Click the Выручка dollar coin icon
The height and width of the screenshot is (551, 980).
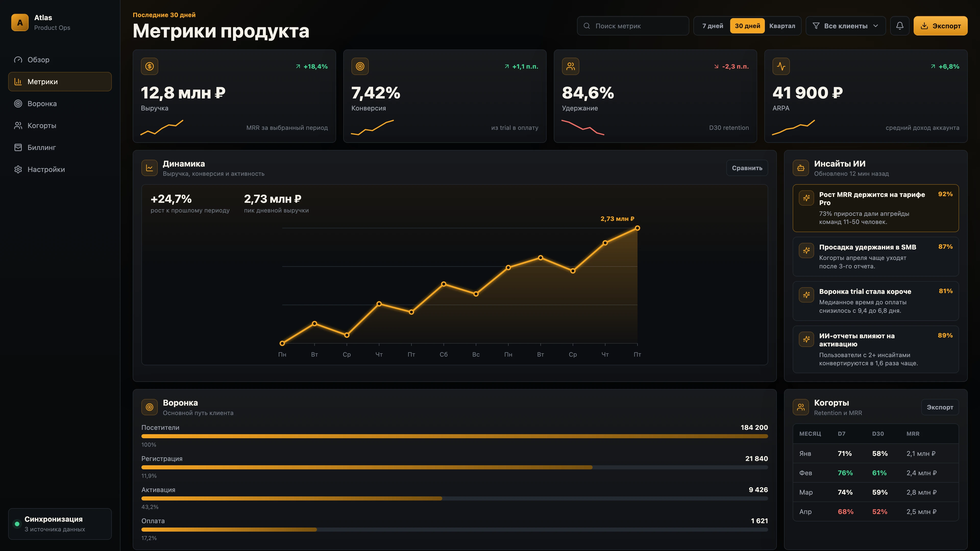point(150,66)
